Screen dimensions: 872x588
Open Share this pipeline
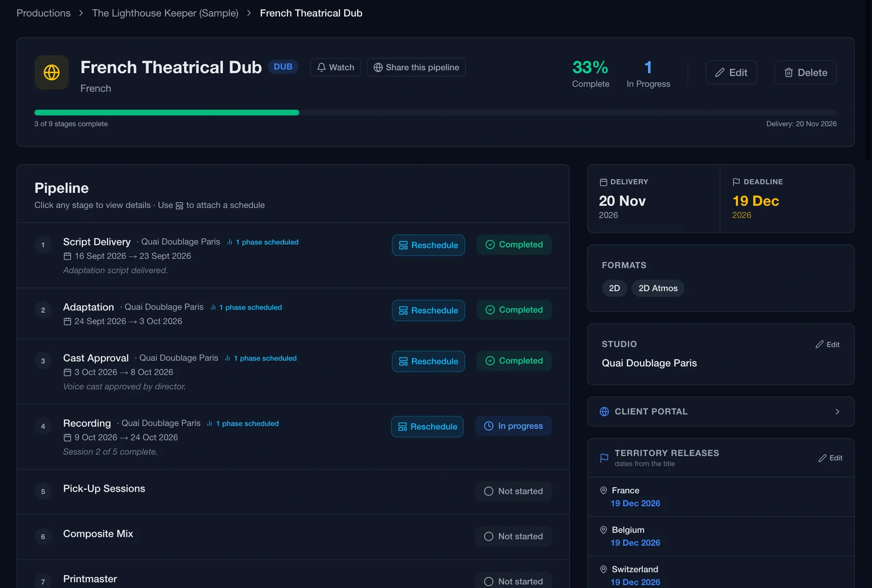(x=416, y=67)
